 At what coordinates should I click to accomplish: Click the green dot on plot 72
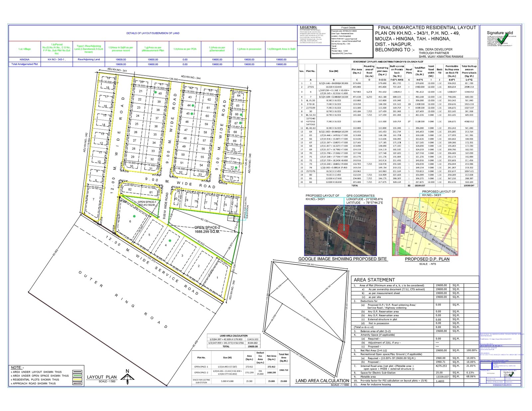(236, 168)
